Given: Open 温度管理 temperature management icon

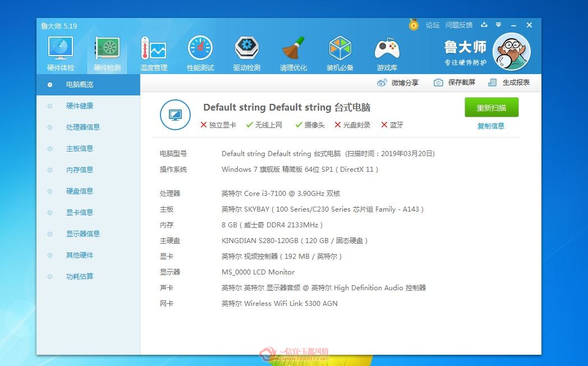Looking at the screenshot, I should [153, 48].
